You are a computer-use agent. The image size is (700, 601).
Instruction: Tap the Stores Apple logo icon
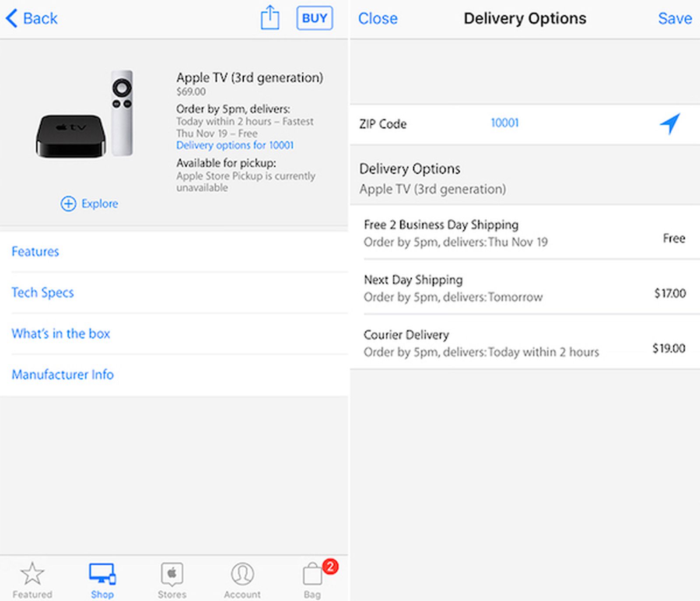point(172,573)
